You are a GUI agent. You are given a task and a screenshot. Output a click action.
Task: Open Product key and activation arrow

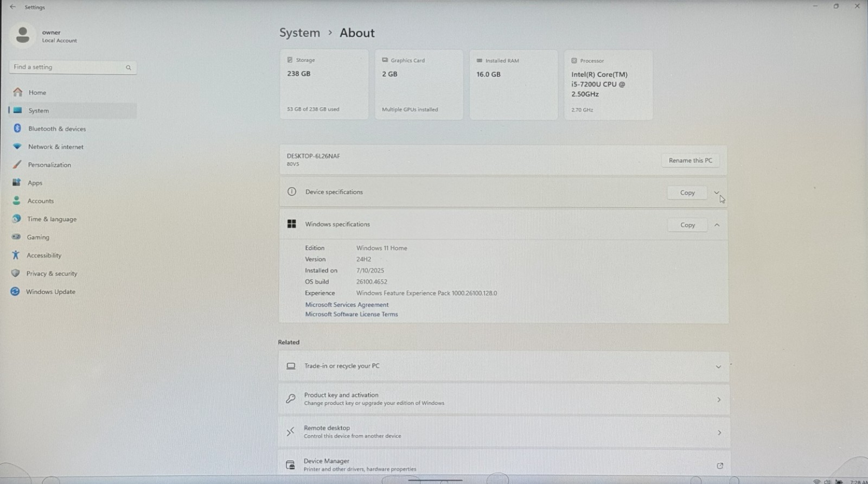[719, 400]
